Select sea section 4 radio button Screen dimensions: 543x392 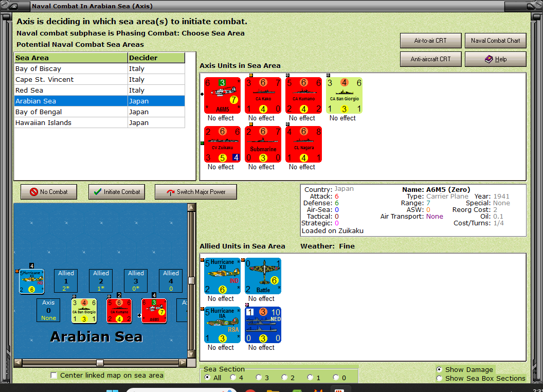click(233, 378)
